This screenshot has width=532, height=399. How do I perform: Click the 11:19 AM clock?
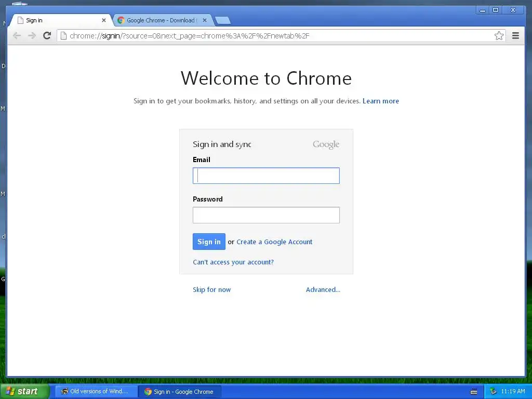pos(513,391)
